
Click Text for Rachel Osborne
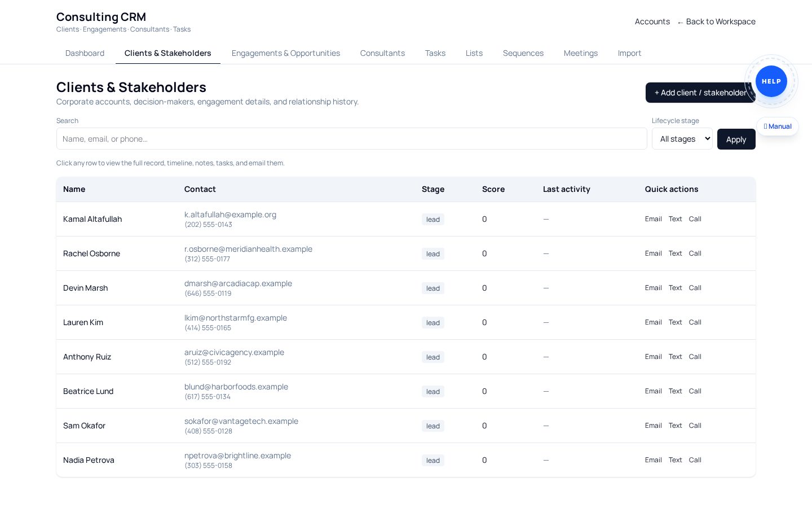pyautogui.click(x=675, y=253)
